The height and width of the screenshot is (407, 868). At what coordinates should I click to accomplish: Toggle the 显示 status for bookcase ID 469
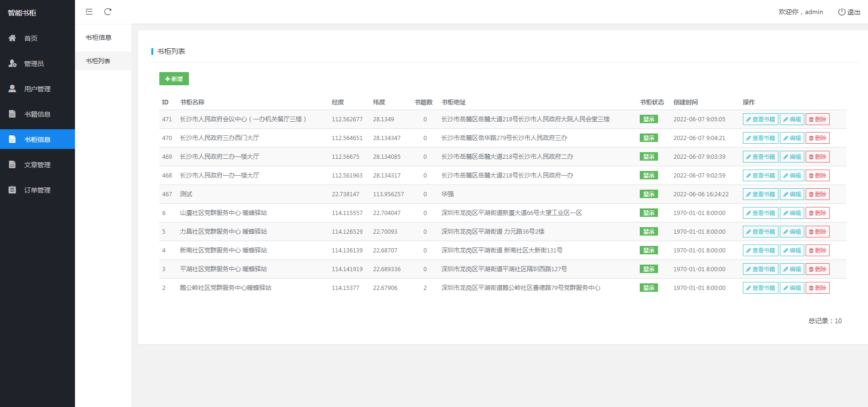pos(649,157)
